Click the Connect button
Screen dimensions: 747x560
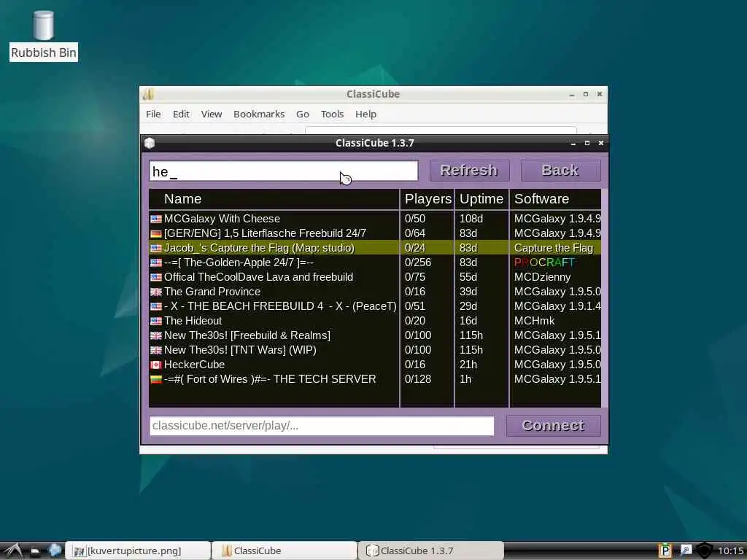[x=553, y=426]
